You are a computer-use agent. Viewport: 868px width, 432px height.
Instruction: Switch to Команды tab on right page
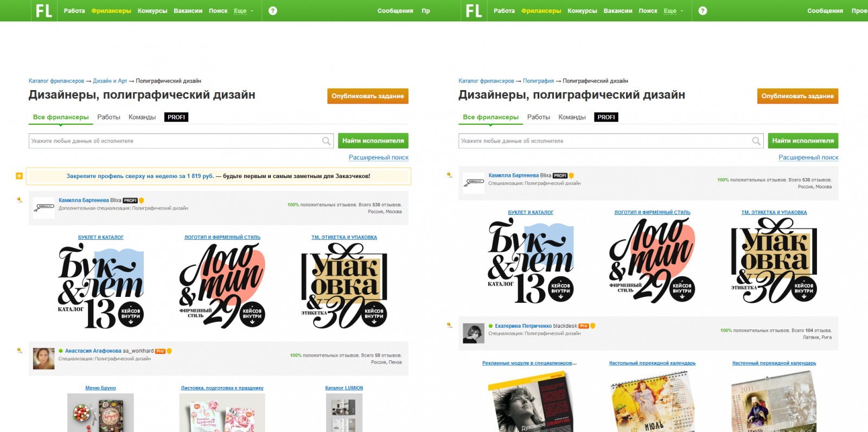tap(572, 117)
